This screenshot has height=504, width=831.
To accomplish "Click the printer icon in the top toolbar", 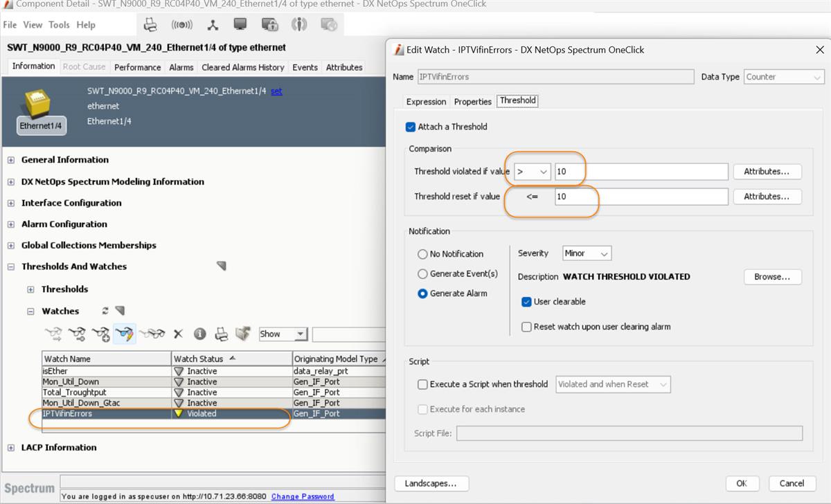I will point(150,25).
